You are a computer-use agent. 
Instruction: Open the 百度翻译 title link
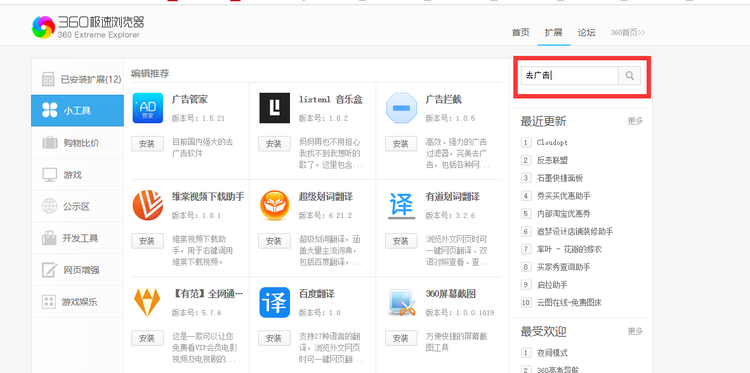tap(317, 294)
